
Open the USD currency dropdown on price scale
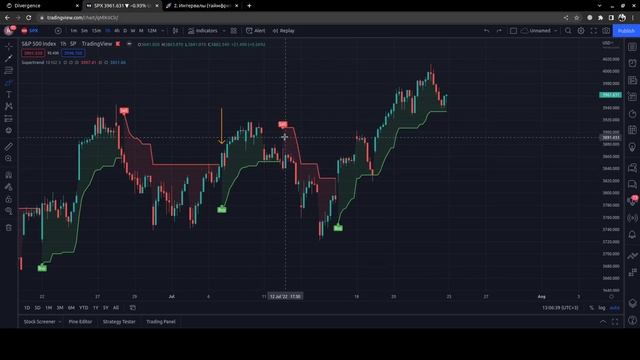pos(607,43)
